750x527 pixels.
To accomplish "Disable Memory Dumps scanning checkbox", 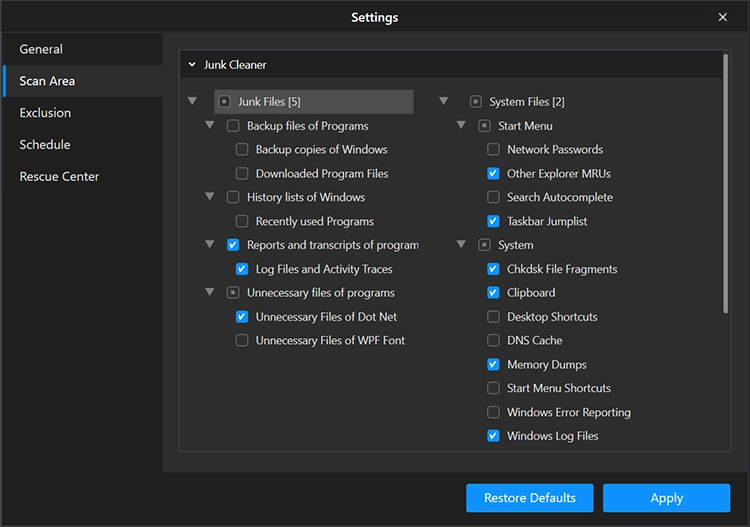I will 493,365.
